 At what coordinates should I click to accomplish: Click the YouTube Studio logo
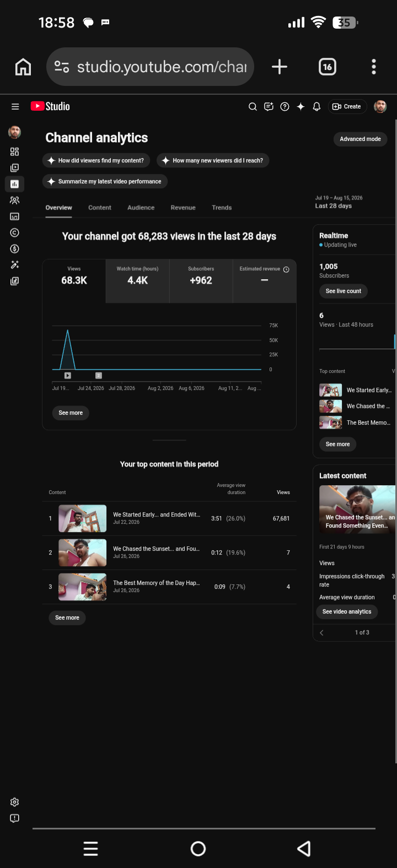coord(50,106)
